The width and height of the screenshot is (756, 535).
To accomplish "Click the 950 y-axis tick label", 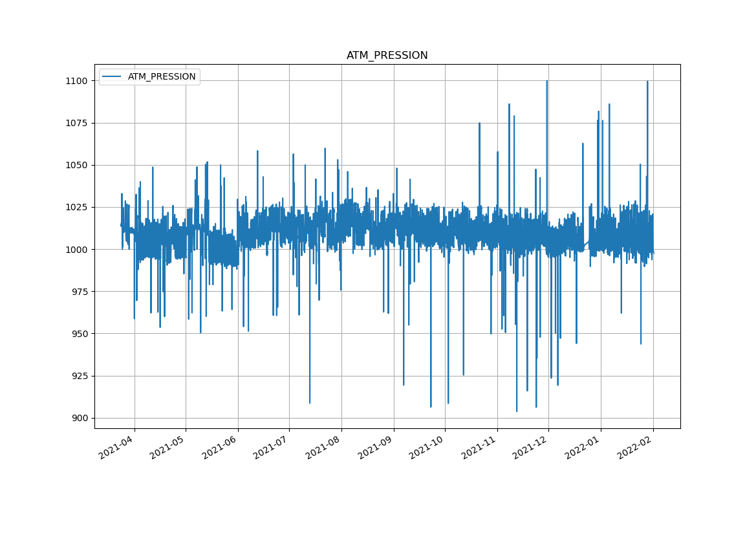I will (80, 334).
